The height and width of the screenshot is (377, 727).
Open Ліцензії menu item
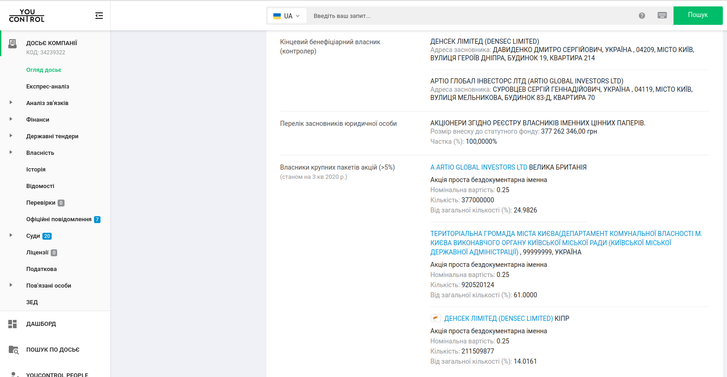(x=37, y=253)
